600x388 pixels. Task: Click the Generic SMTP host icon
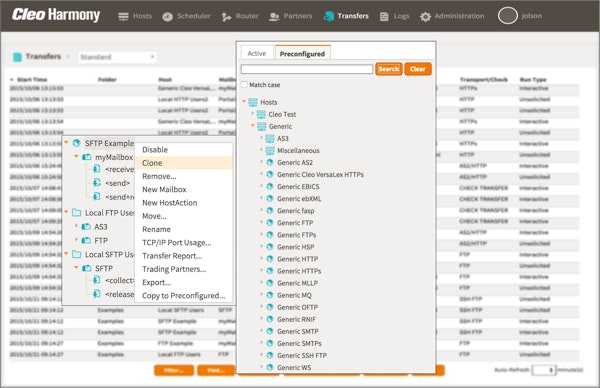[270, 331]
